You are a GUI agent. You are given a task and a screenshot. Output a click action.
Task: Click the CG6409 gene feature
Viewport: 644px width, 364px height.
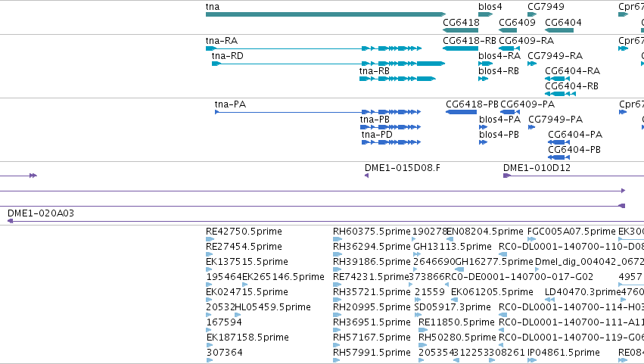point(508,30)
